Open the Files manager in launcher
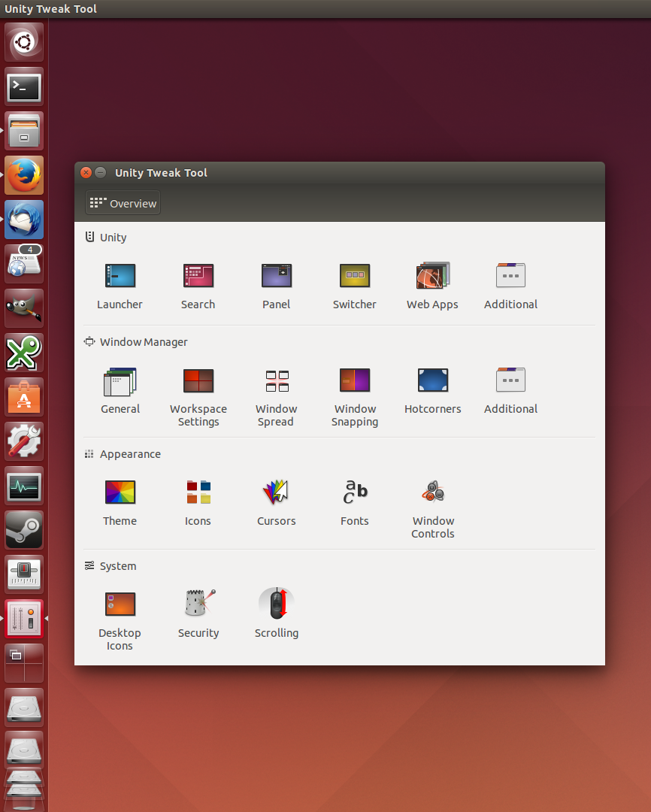The height and width of the screenshot is (812, 651). click(24, 131)
